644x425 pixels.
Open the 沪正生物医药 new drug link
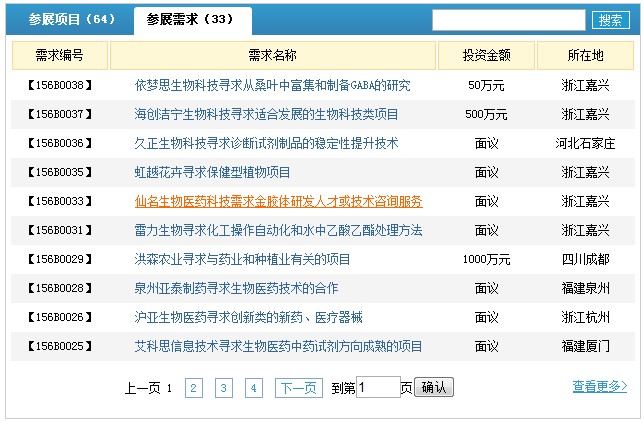click(x=248, y=317)
